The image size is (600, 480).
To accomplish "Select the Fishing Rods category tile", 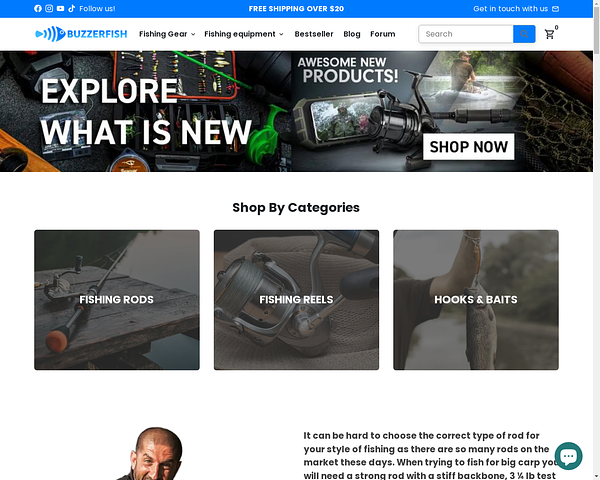I will click(117, 300).
